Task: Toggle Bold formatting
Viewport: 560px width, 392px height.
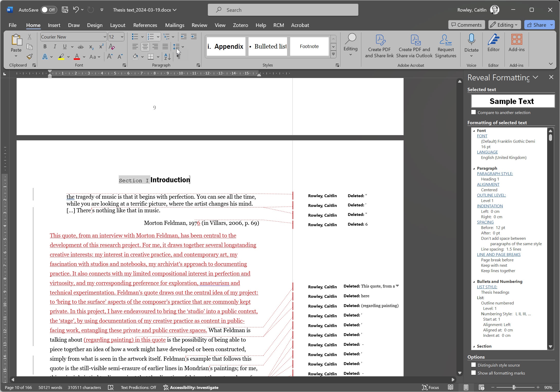Action: pos(45,46)
